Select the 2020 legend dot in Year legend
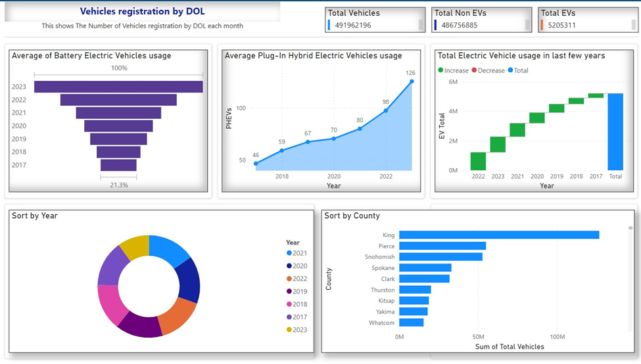This screenshot has width=641, height=364. (289, 266)
